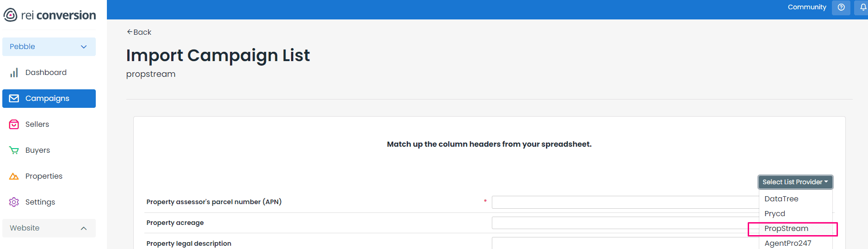
Task: Choose Prycd from provider list
Action: pyautogui.click(x=775, y=214)
